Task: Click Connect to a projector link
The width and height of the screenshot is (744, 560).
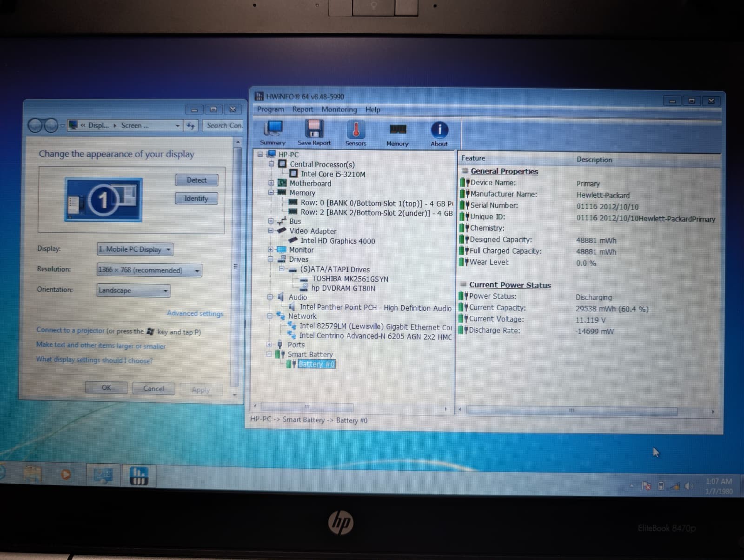Action: point(70,330)
